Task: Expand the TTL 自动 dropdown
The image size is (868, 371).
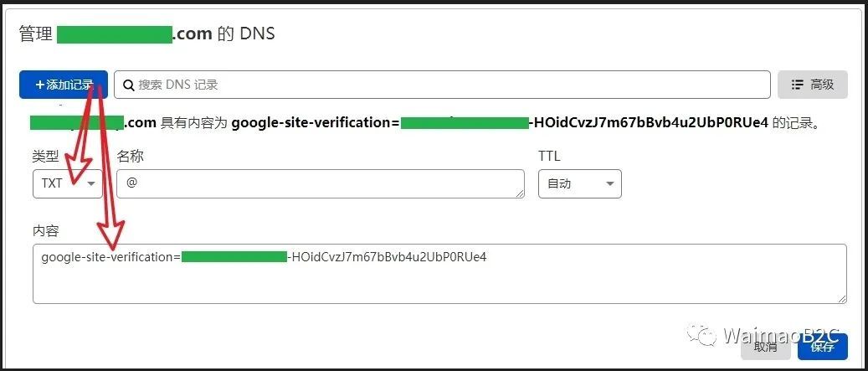Action: click(x=579, y=184)
